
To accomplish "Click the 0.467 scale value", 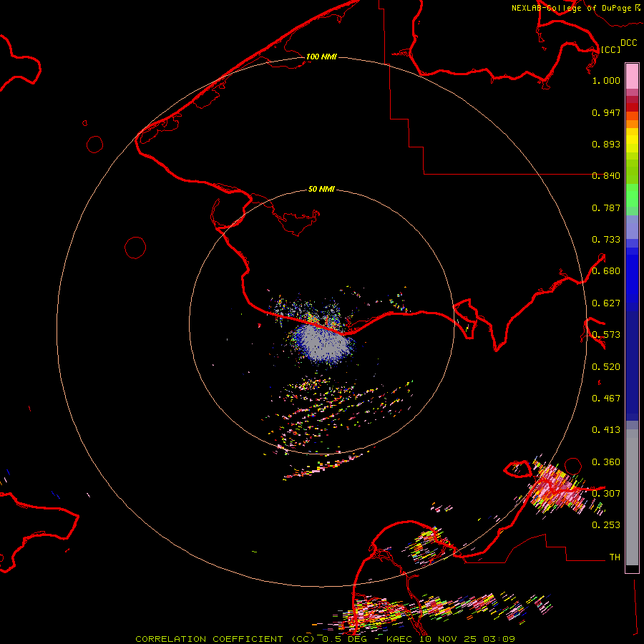I will tap(606, 399).
